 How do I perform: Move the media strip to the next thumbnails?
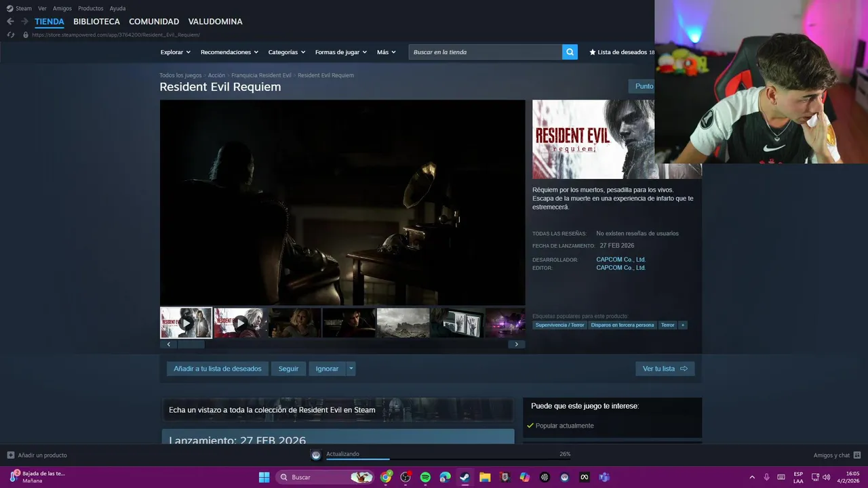(x=516, y=344)
